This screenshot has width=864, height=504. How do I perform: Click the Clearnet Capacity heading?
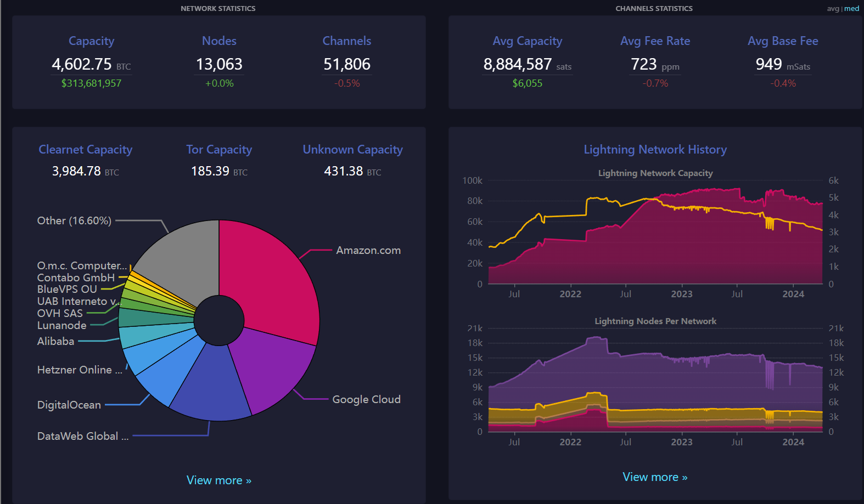click(x=86, y=150)
